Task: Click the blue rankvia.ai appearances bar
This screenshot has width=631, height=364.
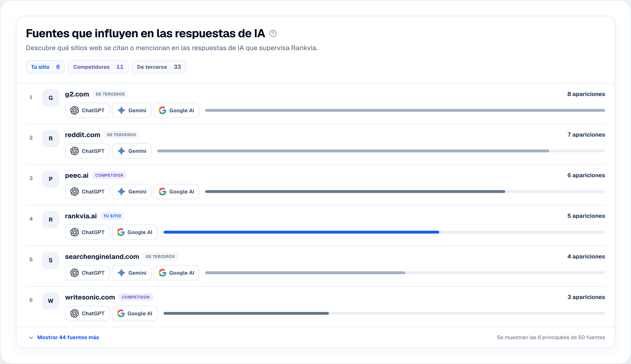Action: (301, 232)
